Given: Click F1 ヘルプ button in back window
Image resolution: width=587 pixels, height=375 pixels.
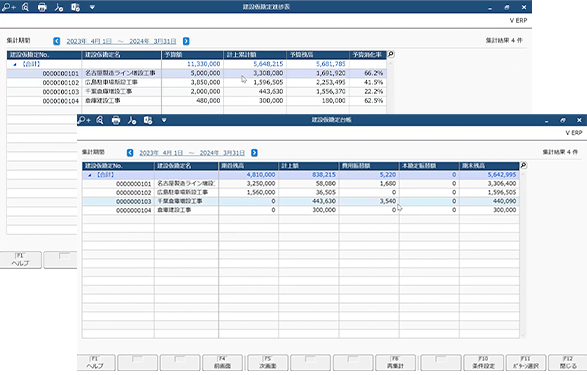Looking at the screenshot, I should pyautogui.click(x=21, y=260).
